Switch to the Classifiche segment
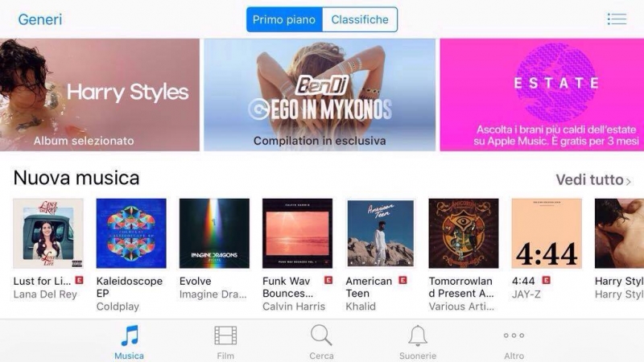Screen dimensions: 644x362 (x=360, y=19)
